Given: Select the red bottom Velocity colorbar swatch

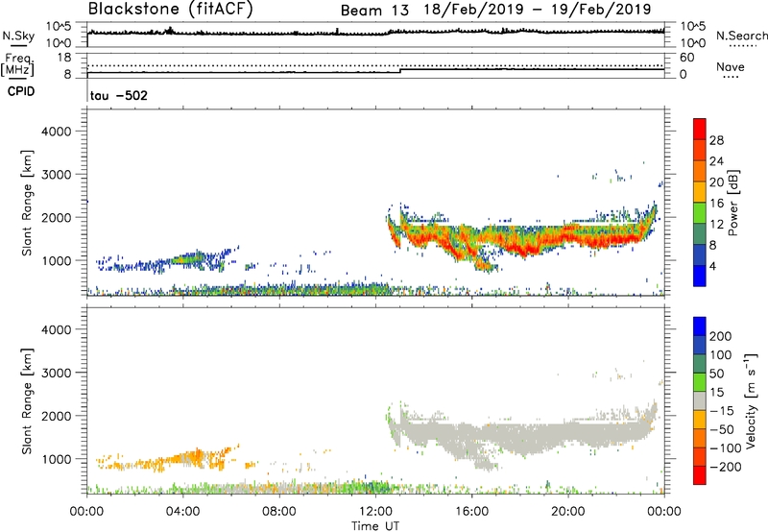Looking at the screenshot, I should click(700, 475).
